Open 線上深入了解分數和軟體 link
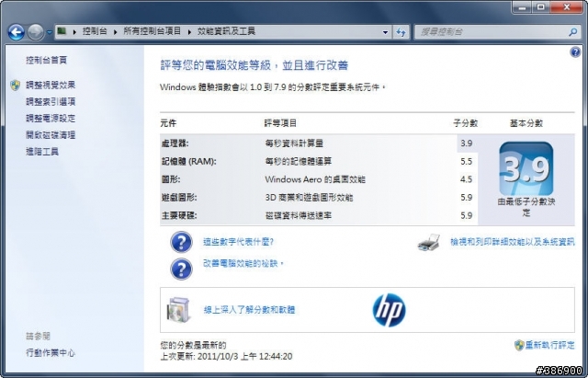588x378 pixels. point(249,310)
